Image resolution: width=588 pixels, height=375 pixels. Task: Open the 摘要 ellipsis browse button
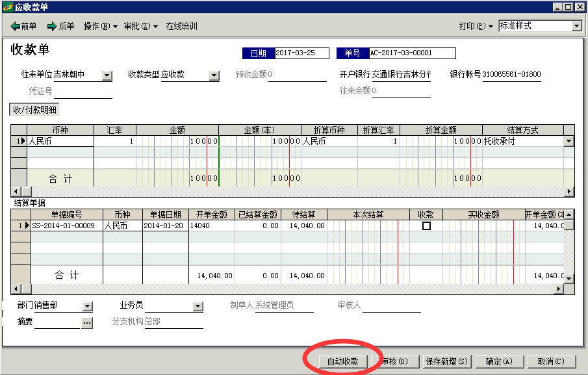pos(87,322)
